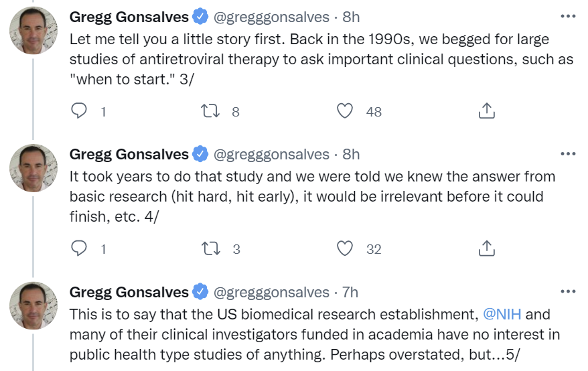Open more options on the first tweet
588x371 pixels.
[x=568, y=16]
